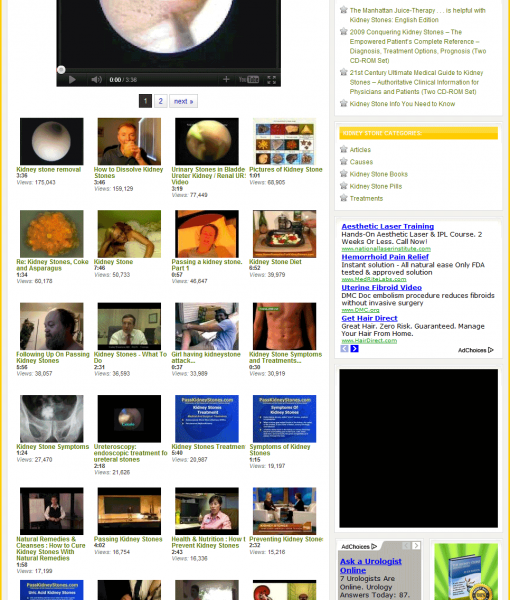Select Kidney Stone Pills category
Image resolution: width=510 pixels, height=600 pixels.
(376, 186)
